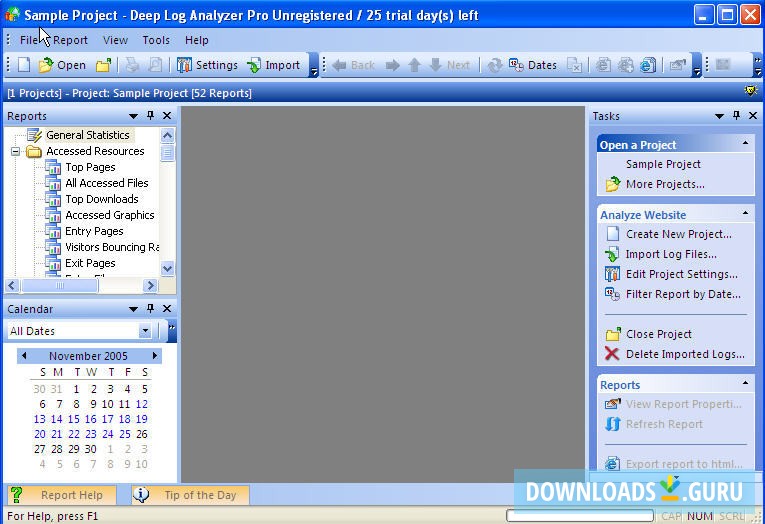Open the View menu
The height and width of the screenshot is (524, 765).
pyautogui.click(x=115, y=40)
